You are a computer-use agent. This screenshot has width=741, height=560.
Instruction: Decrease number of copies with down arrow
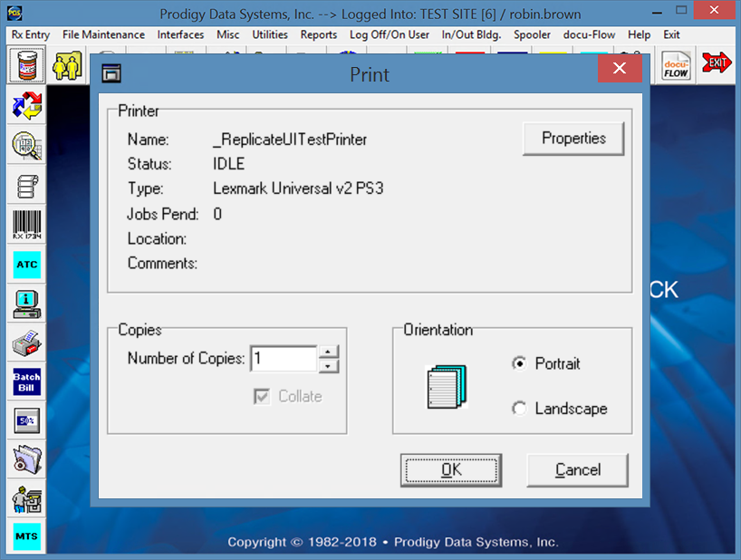pyautogui.click(x=329, y=366)
